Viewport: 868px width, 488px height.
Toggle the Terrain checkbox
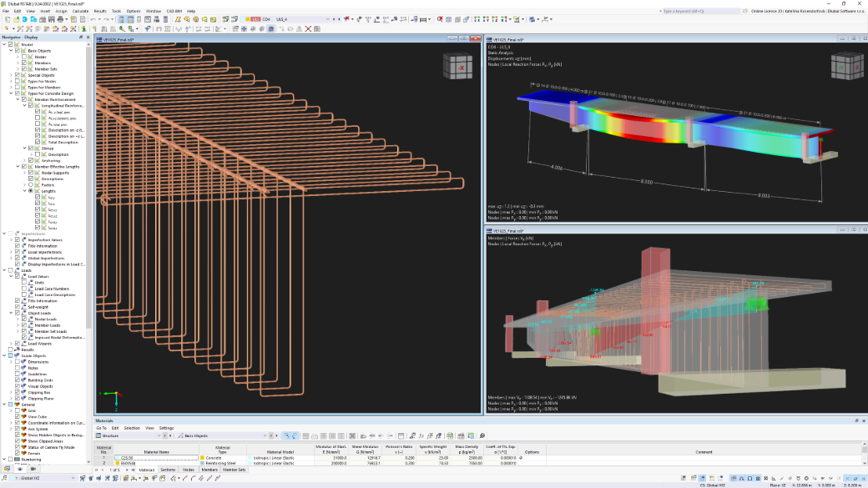coord(18,453)
